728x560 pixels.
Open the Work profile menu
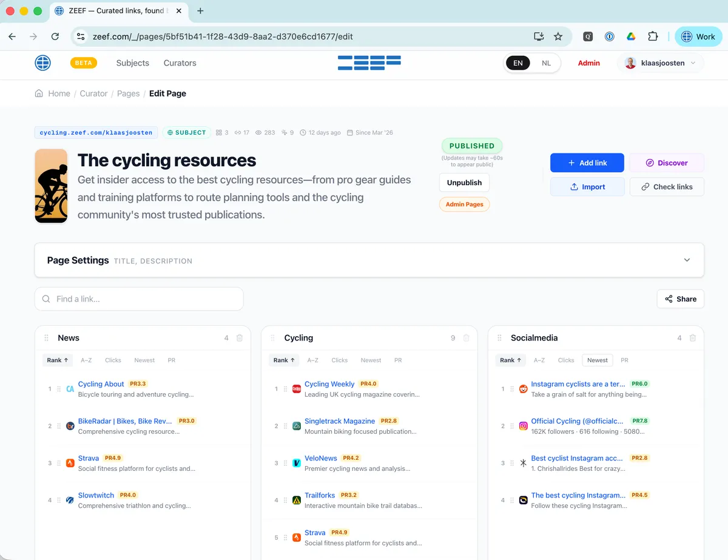pos(698,36)
